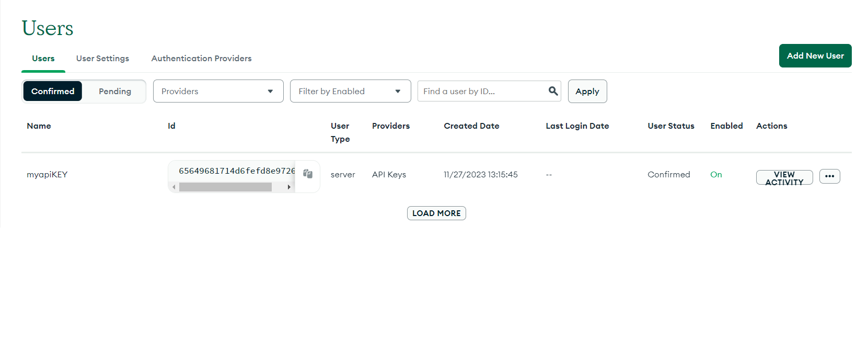Click the myapiKEY user name

(47, 175)
